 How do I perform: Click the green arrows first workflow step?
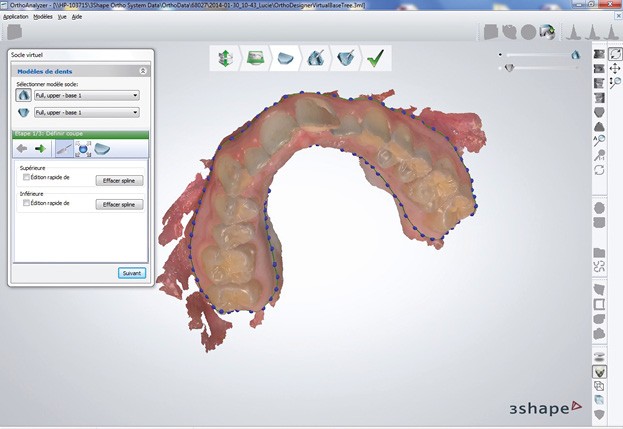pos(225,59)
